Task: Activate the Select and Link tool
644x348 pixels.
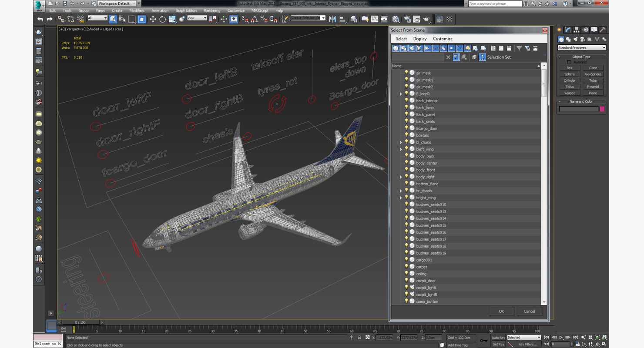Action: point(61,19)
